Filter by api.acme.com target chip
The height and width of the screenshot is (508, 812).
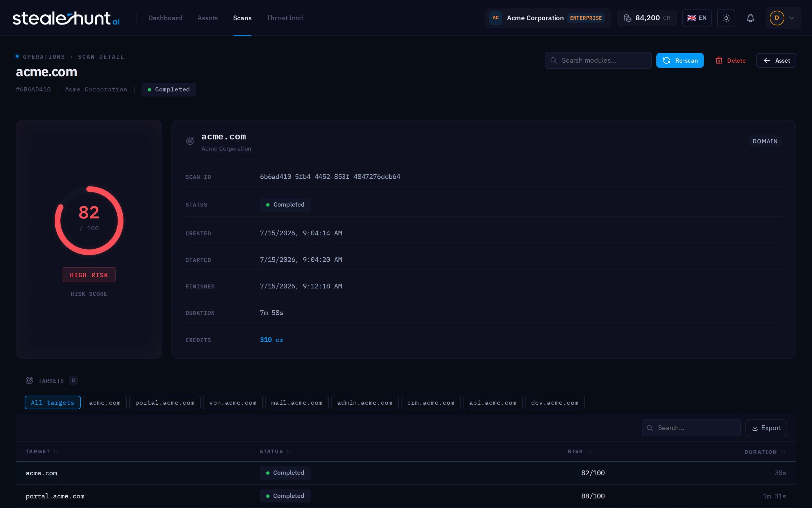(x=493, y=402)
